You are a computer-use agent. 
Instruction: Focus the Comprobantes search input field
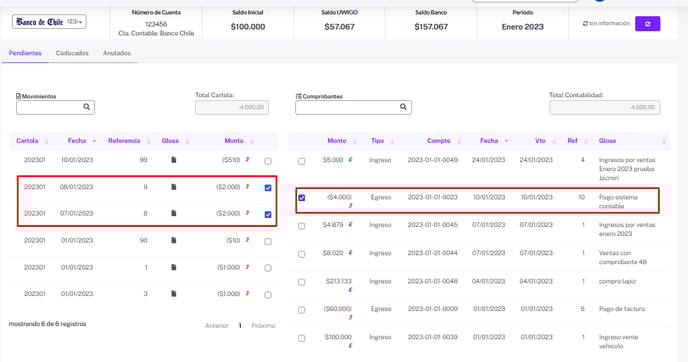(x=347, y=107)
